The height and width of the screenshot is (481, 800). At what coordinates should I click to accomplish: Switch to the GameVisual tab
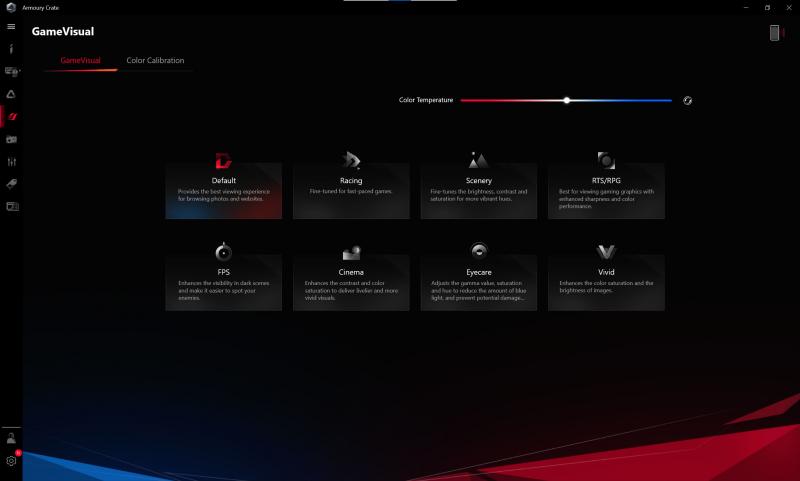[81, 60]
